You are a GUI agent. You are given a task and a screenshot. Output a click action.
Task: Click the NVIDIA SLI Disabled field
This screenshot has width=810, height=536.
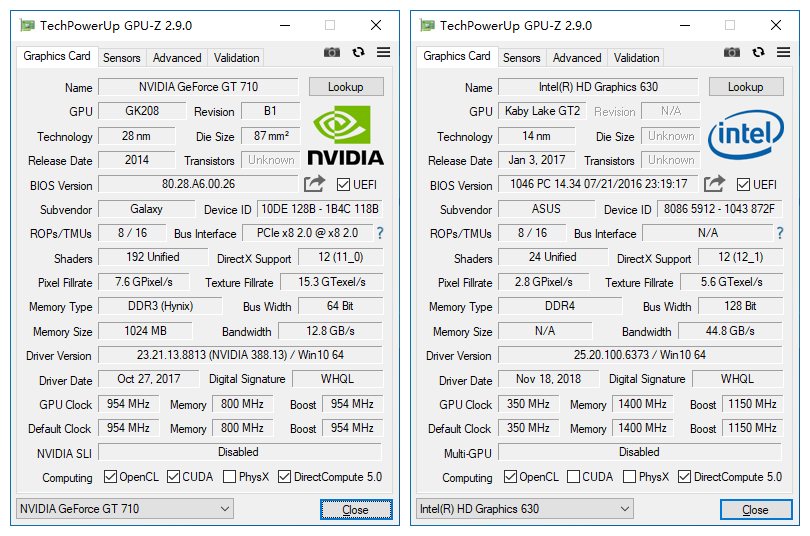tap(240, 452)
